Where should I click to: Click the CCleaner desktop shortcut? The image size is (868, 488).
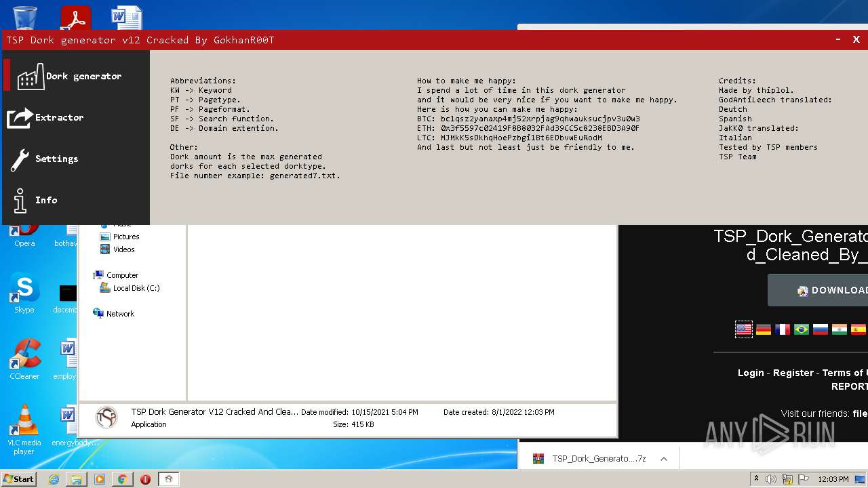(x=24, y=359)
